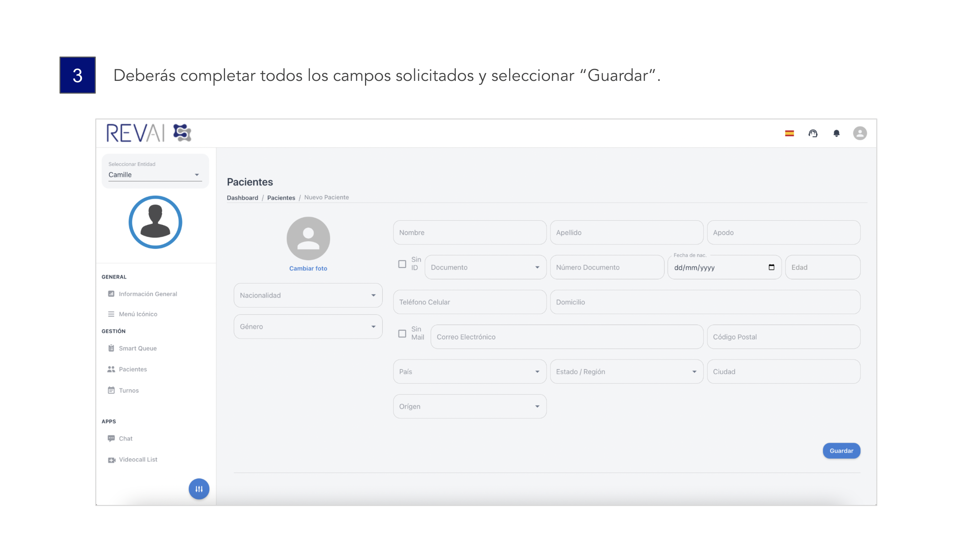
Task: Click the Dashboard breadcrumb link
Action: click(242, 198)
